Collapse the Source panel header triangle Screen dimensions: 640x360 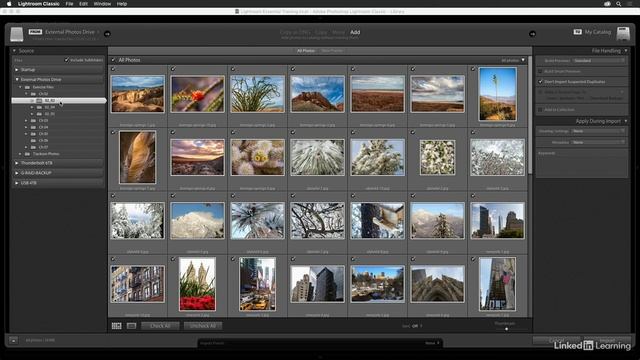[14, 51]
